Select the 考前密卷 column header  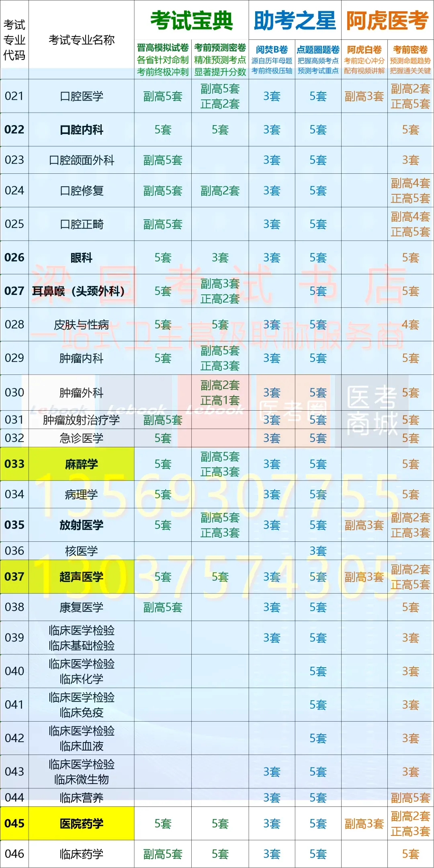(x=410, y=50)
